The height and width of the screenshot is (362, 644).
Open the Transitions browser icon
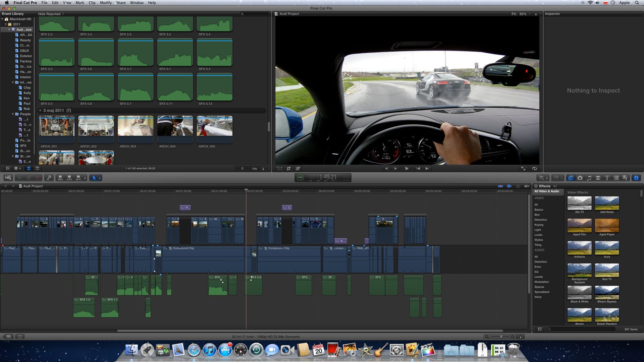click(598, 178)
